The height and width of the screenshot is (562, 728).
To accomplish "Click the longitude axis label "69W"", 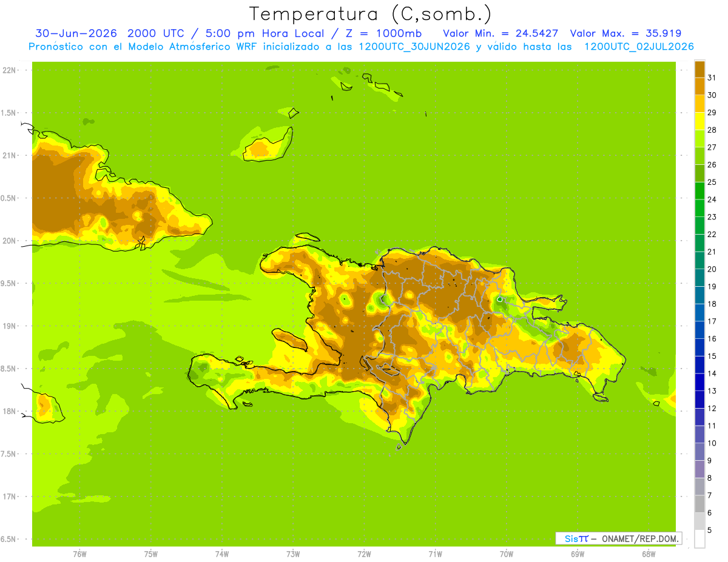I will [x=577, y=555].
